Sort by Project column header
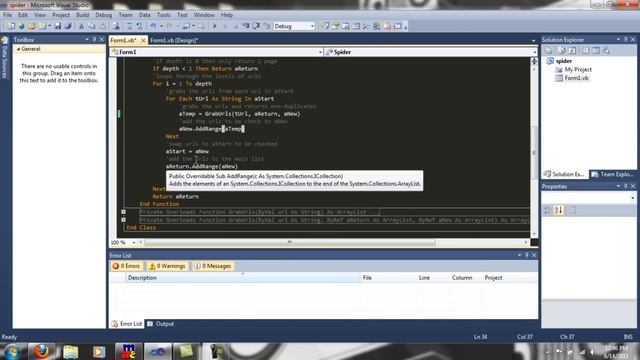This screenshot has height=360, width=640. click(x=509, y=278)
